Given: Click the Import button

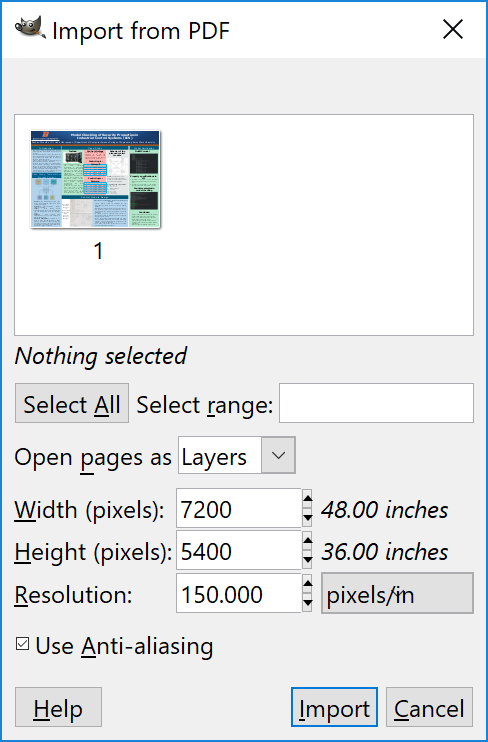Looking at the screenshot, I should tap(334, 707).
